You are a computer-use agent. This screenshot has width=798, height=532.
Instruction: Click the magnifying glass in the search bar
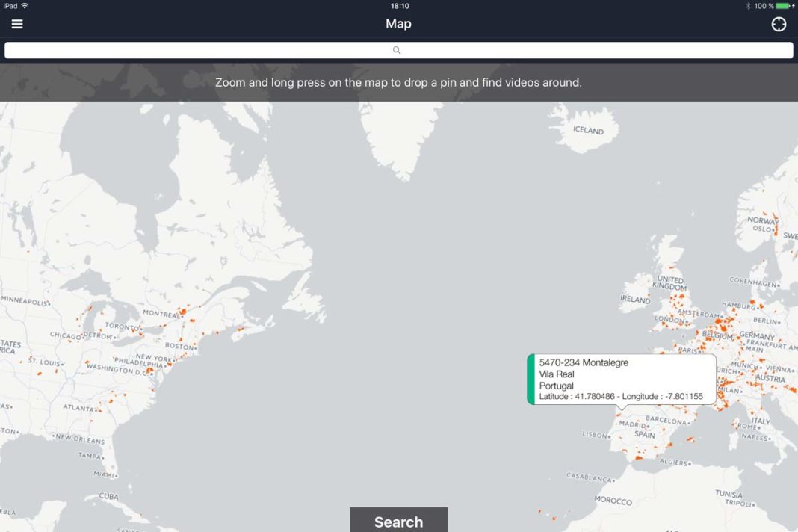point(396,49)
